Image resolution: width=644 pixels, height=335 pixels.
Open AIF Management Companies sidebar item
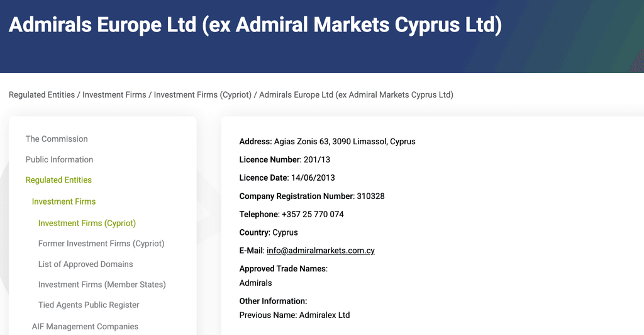(x=85, y=327)
